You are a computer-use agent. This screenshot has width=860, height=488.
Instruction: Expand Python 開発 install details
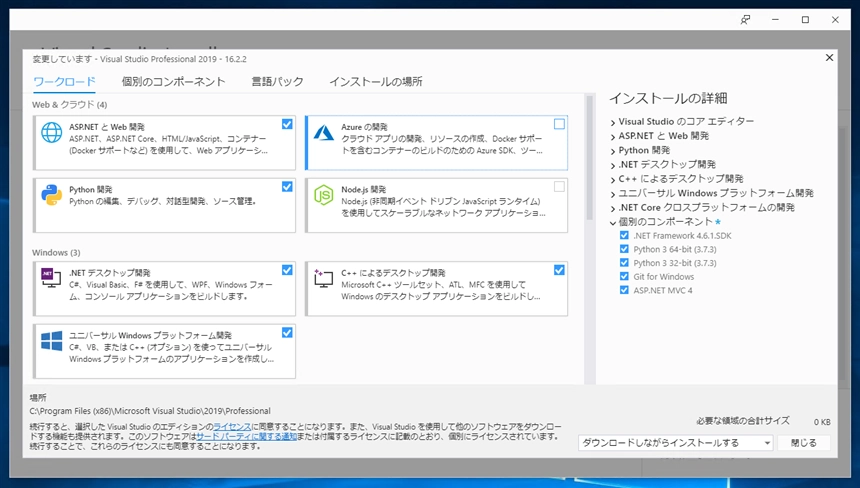pos(613,151)
